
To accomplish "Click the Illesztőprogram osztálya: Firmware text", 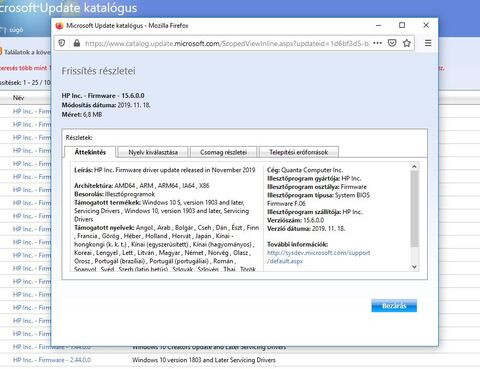I will [317, 187].
